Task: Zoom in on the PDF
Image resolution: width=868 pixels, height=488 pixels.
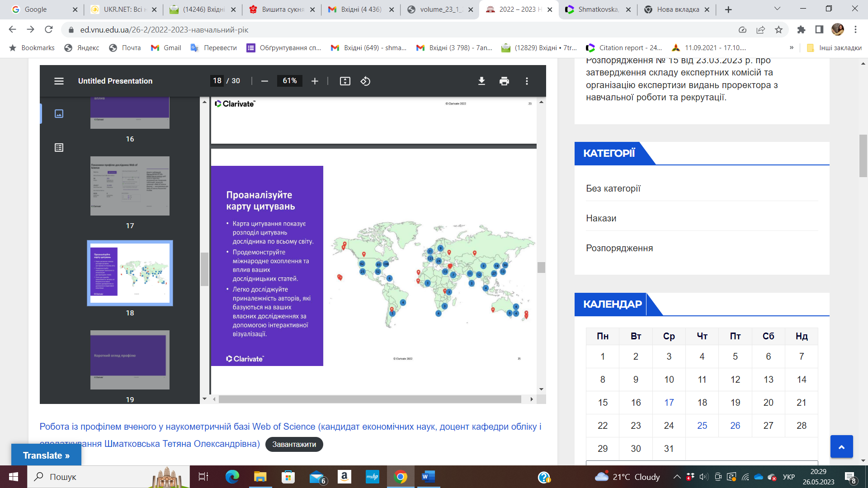Action: (x=315, y=81)
